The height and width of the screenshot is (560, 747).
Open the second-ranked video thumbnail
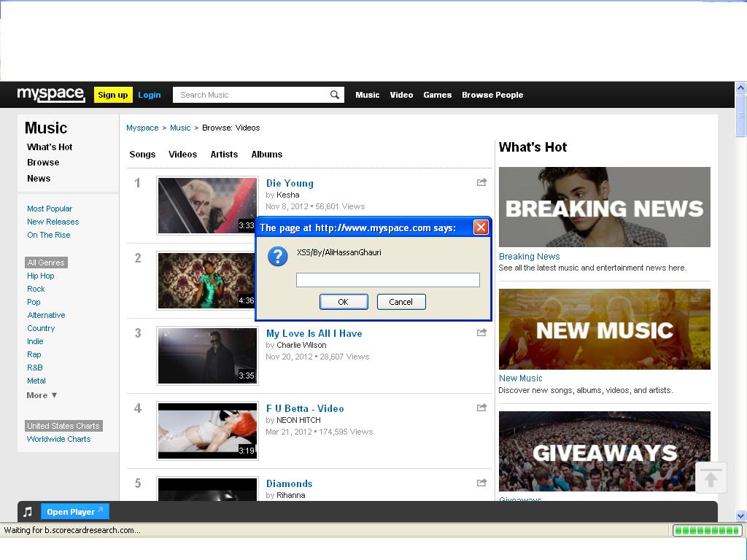206,281
